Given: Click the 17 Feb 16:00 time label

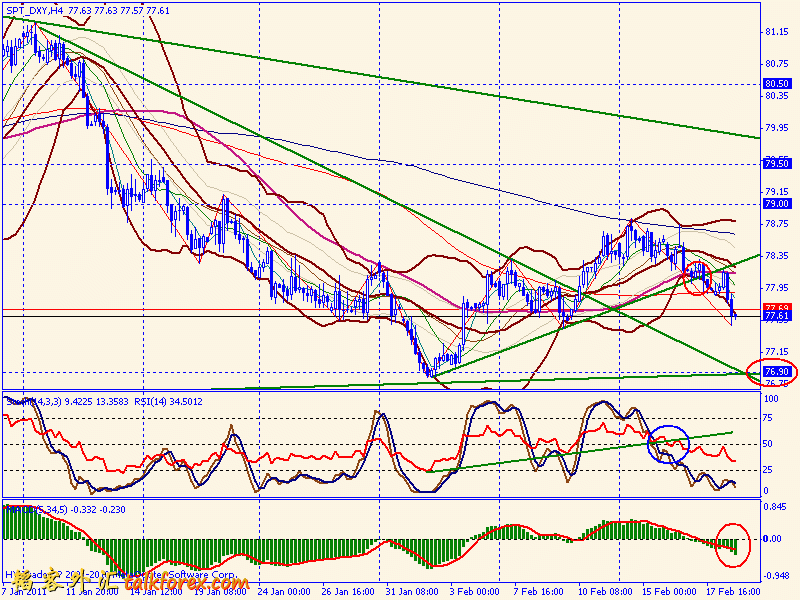Looking at the screenshot, I should tap(733, 592).
